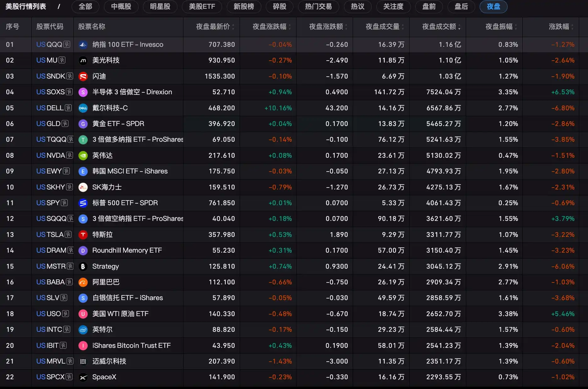Click the SK海力士 logo icon
The width and height of the screenshot is (588, 389).
click(x=83, y=187)
